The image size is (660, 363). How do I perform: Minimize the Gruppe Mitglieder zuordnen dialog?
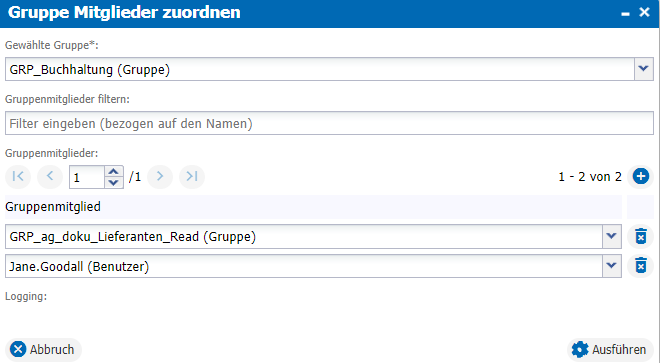click(x=625, y=13)
